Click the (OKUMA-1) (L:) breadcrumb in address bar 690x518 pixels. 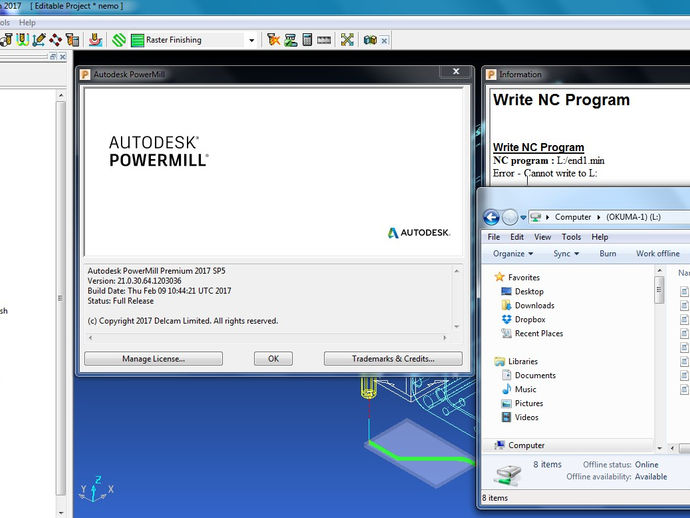point(633,217)
